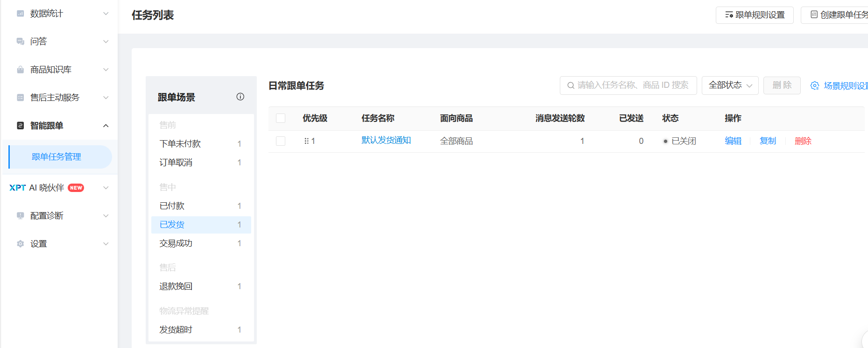Click the 设置 gear icon in sidebar
Viewport: 868px width, 348px height.
pos(20,244)
